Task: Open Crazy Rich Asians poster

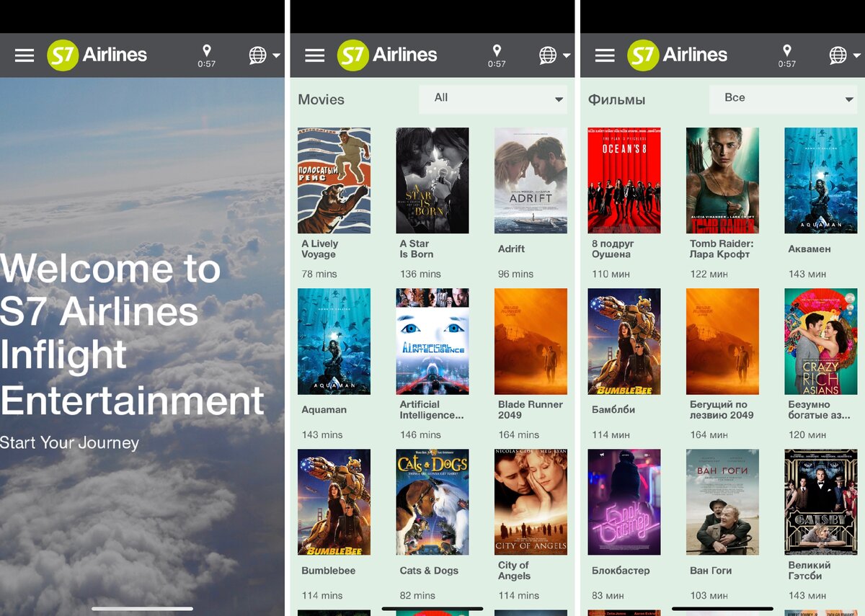Action: (x=821, y=342)
